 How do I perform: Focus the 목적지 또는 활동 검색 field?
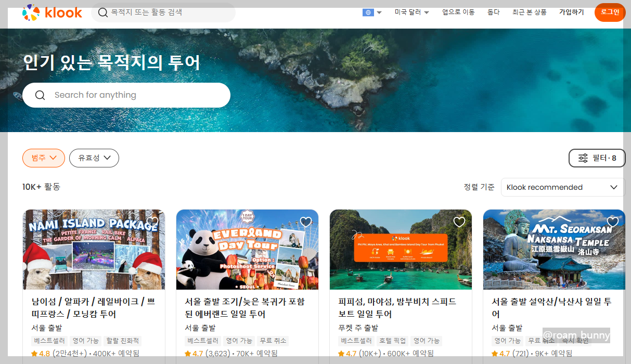click(163, 12)
